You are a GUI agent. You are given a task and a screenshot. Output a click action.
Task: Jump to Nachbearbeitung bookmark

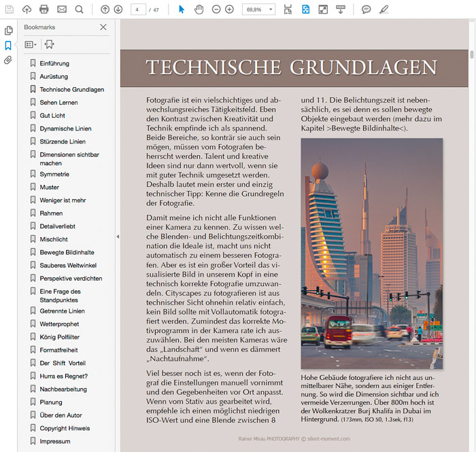(63, 389)
